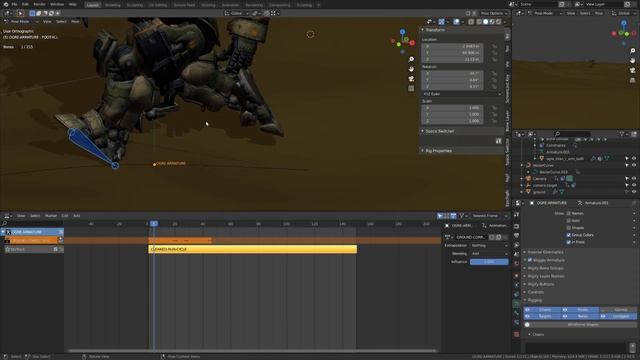The width and height of the screenshot is (640, 360).
Task: Open the Bone properties tab icon
Action: coord(516,313)
